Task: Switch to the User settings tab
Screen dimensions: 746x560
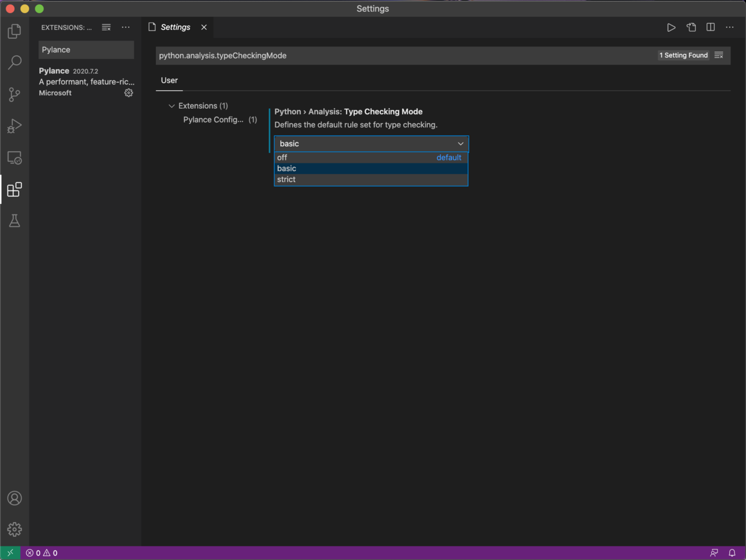Action: pos(169,80)
